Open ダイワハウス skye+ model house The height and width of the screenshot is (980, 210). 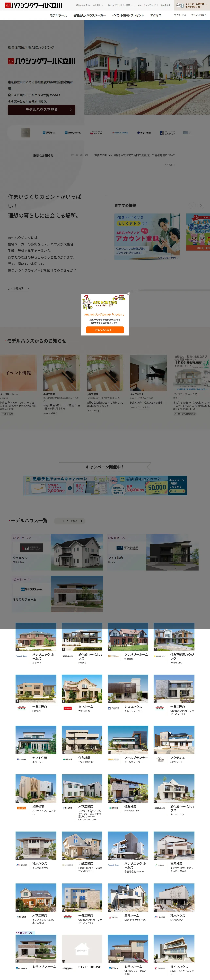[174, 955]
